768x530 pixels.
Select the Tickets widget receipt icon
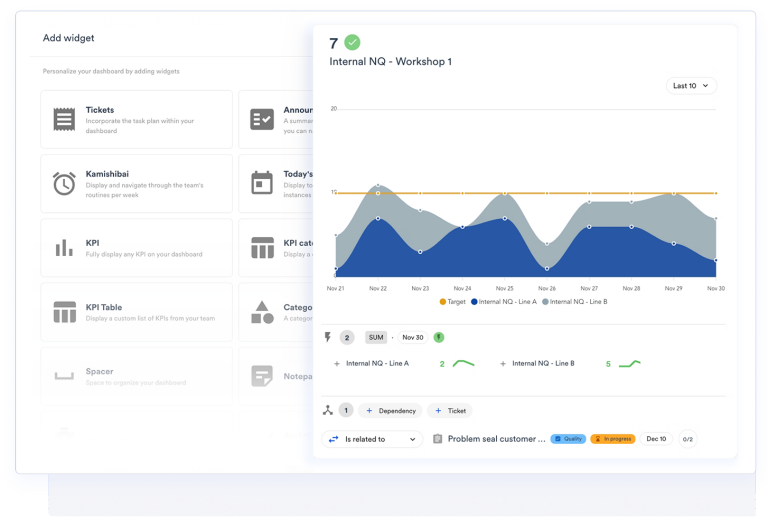[64, 119]
